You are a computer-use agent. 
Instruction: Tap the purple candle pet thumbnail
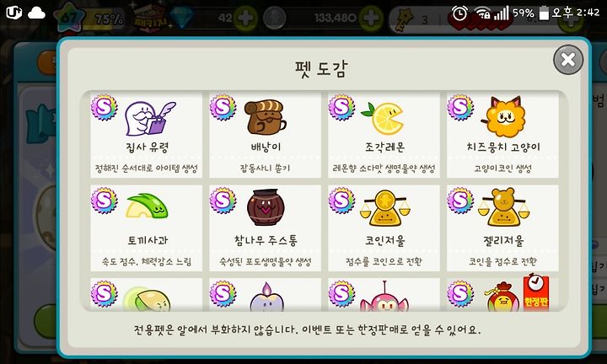(x=266, y=297)
